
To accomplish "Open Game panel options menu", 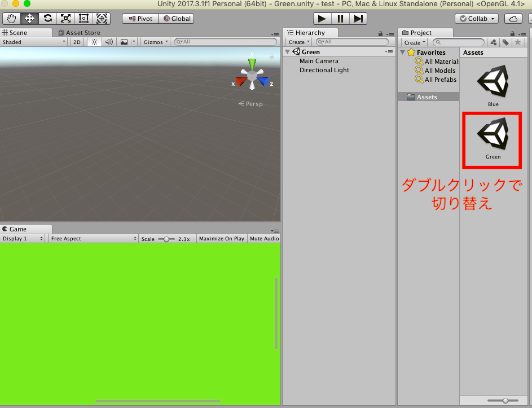I will pos(275,231).
